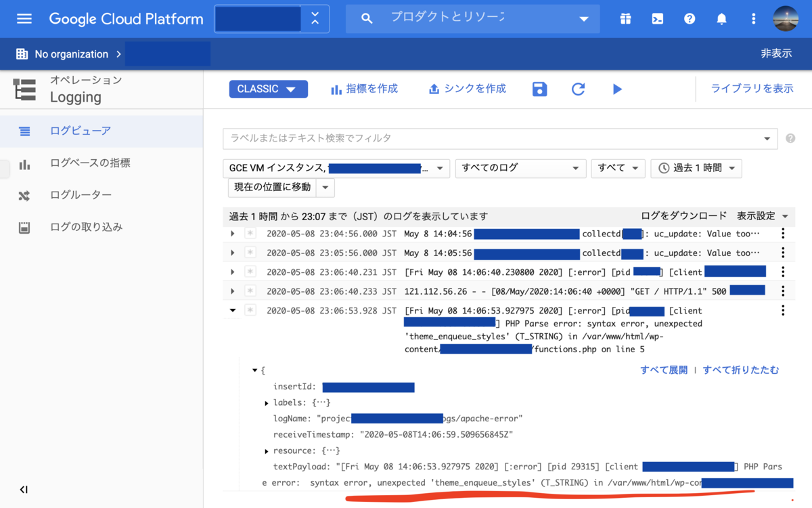812x508 pixels.
Task: Hide the organization bar via 非表示
Action: coord(775,54)
